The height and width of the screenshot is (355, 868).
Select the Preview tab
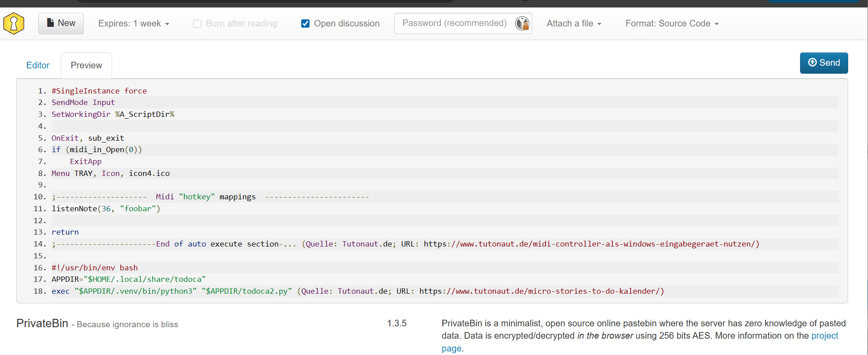[86, 65]
